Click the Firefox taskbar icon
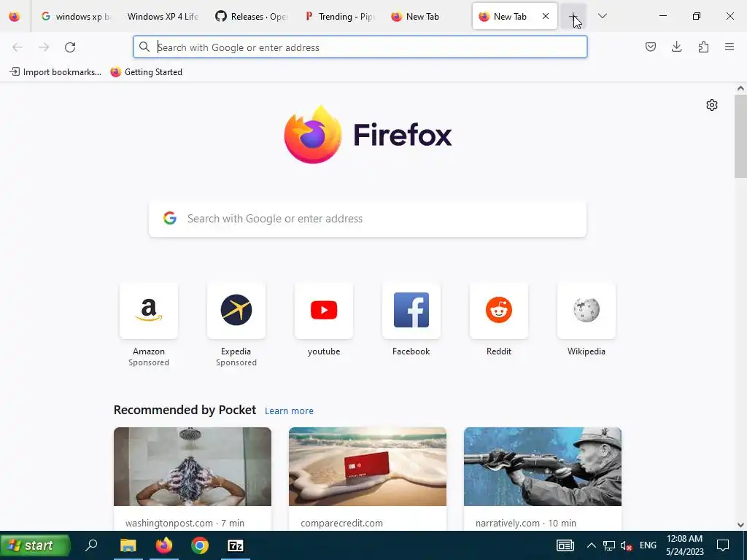Screen dimensions: 747x560 click(x=164, y=545)
